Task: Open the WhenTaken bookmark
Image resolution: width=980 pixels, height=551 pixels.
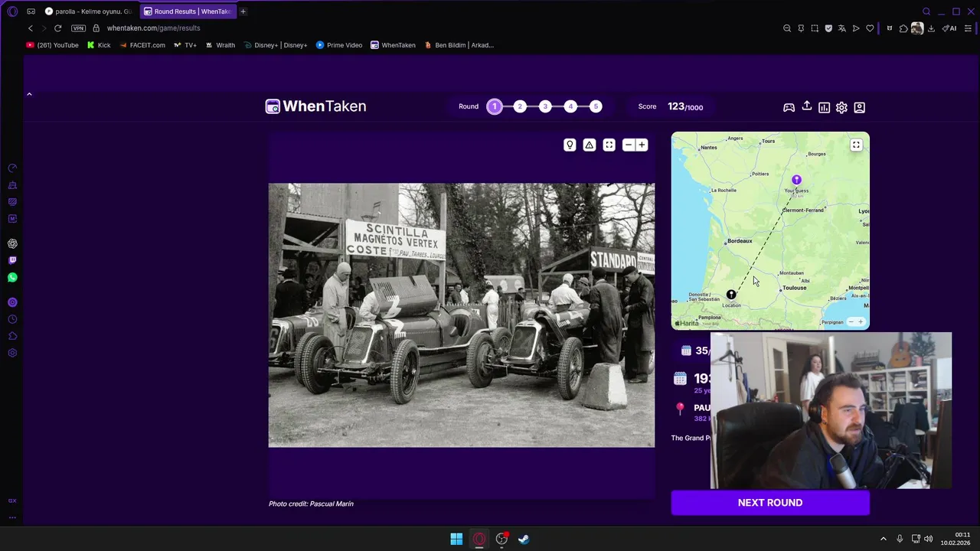Action: tap(393, 45)
